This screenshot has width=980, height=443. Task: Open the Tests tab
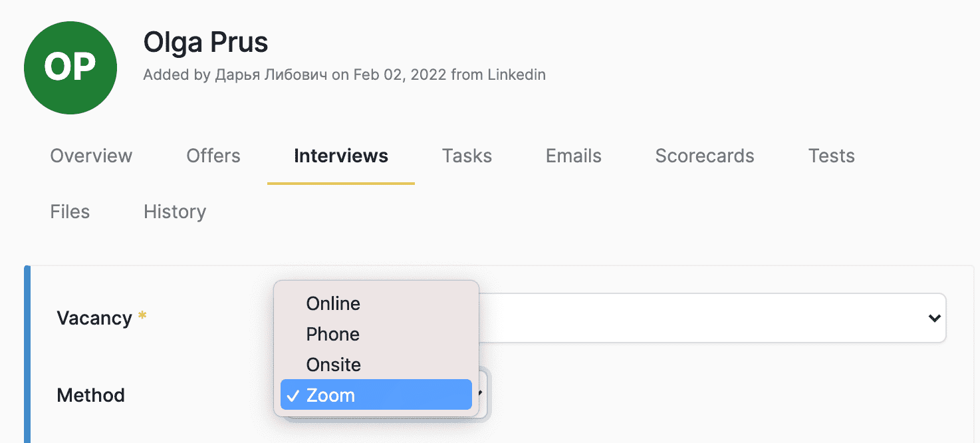tap(831, 156)
